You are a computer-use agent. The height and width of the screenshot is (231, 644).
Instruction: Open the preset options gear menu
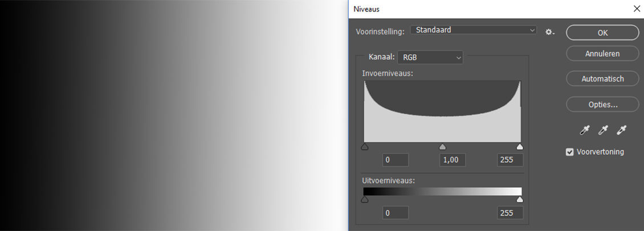[549, 32]
